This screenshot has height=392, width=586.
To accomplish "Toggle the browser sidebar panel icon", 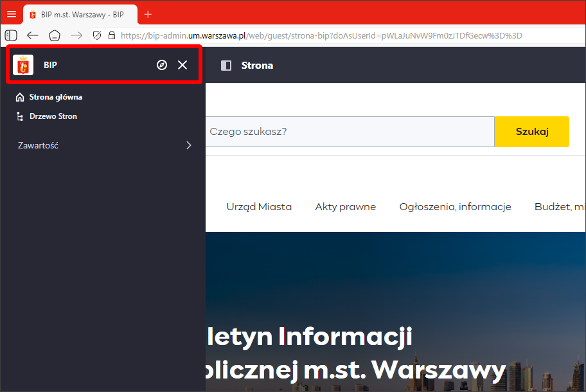I will (x=11, y=35).
